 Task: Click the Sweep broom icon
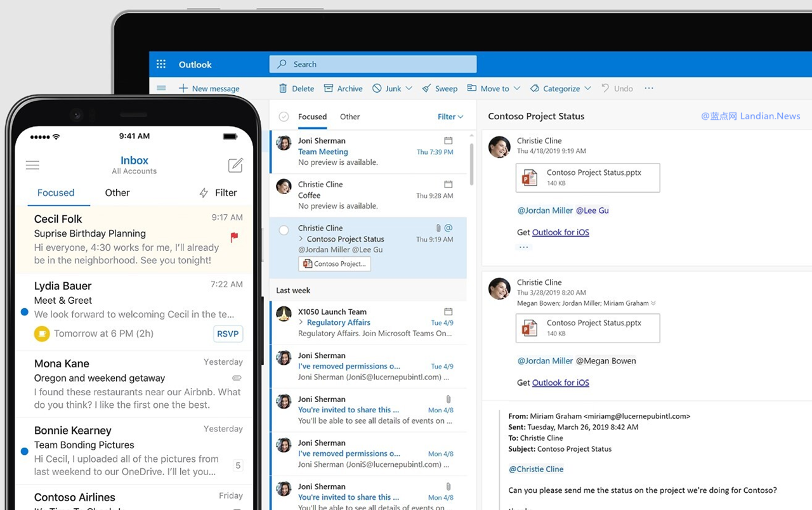(x=427, y=88)
